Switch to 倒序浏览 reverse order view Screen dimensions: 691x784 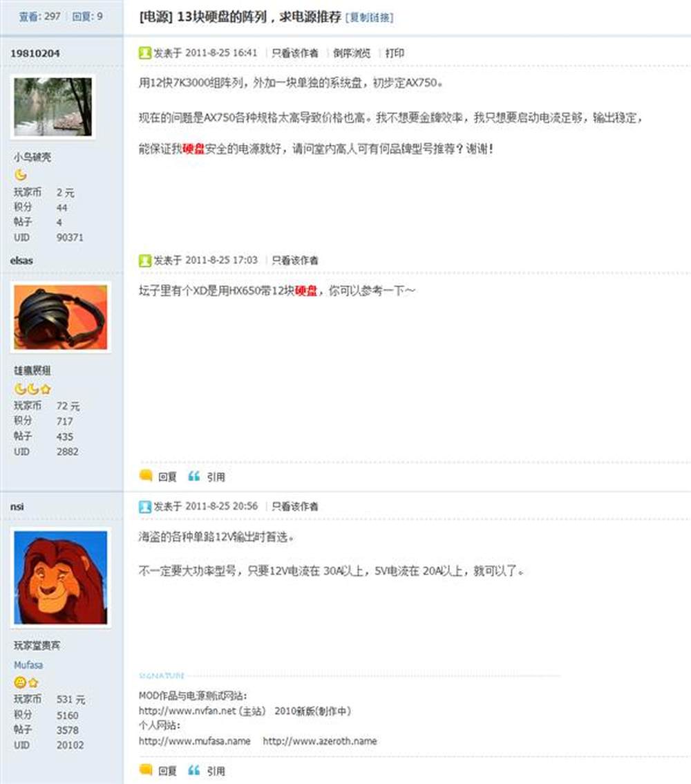352,53
